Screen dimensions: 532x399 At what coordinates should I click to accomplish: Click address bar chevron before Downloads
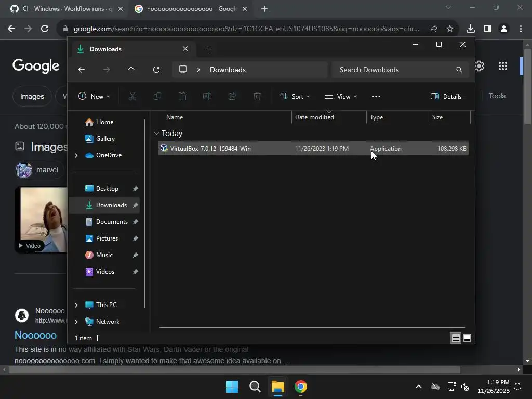(198, 70)
